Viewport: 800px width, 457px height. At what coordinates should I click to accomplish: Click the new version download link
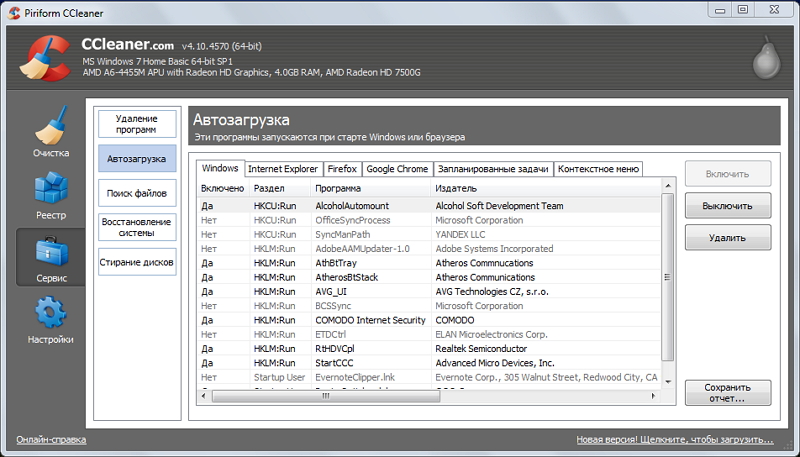674,440
